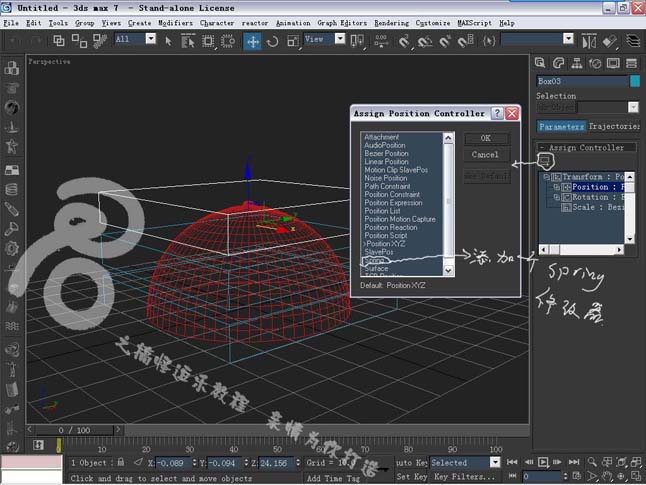Viewport: 646px width, 485px height.
Task: Open the 'View' reference coordinate dropdown
Action: point(340,39)
